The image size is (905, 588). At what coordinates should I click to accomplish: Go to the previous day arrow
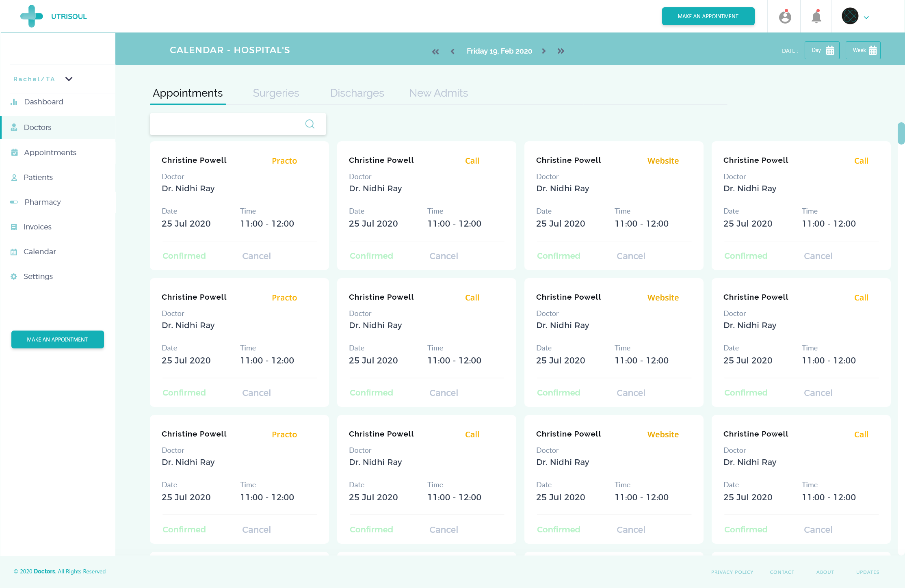tap(452, 51)
